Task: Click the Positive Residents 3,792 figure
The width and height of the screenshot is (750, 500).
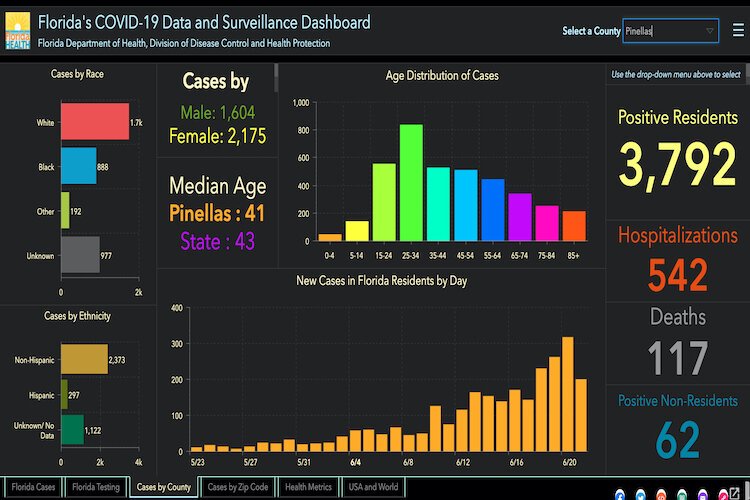Action: point(677,165)
